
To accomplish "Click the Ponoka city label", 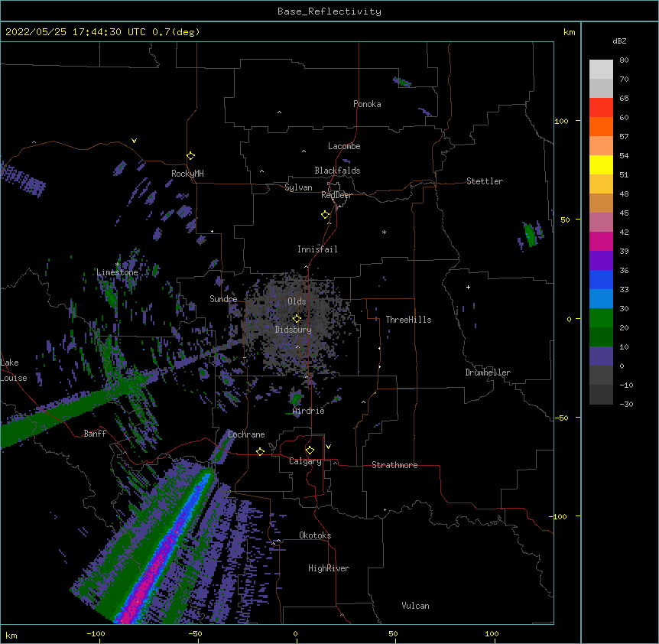I will tap(367, 104).
